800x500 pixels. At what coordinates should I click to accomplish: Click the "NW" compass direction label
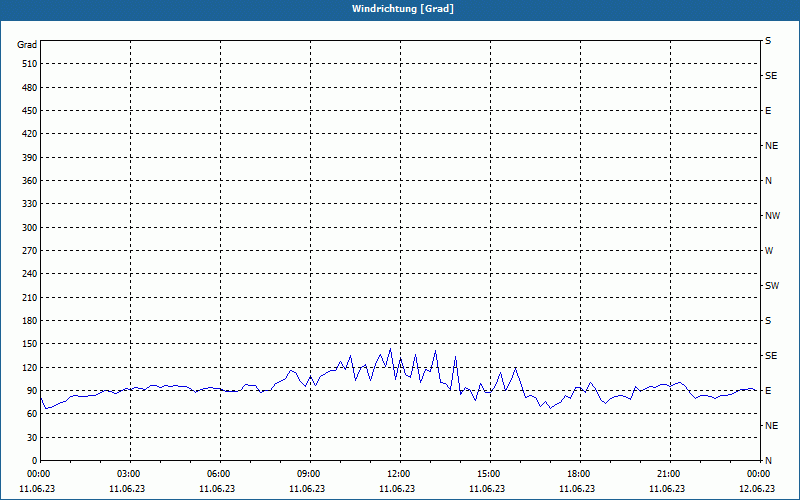772,216
